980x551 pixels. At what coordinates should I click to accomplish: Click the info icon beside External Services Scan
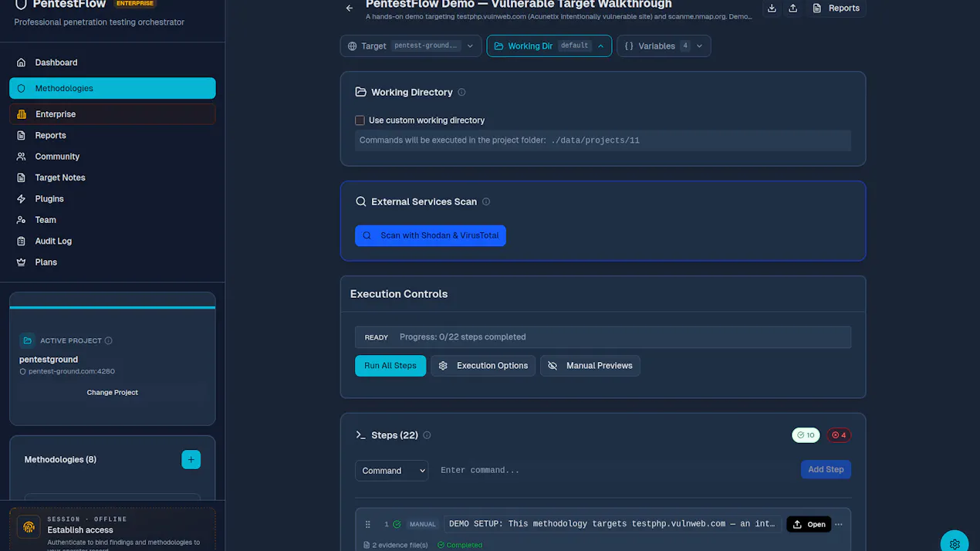pyautogui.click(x=486, y=201)
